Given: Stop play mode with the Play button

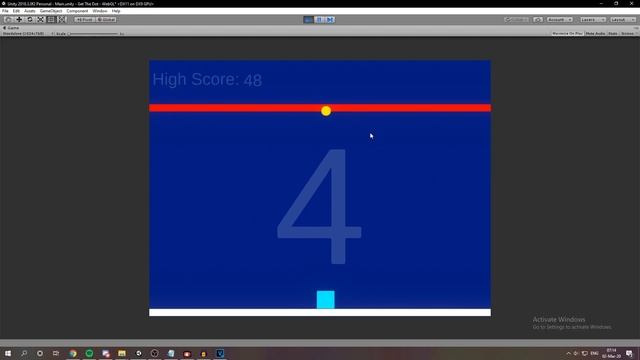Looking at the screenshot, I should pyautogui.click(x=309, y=20).
